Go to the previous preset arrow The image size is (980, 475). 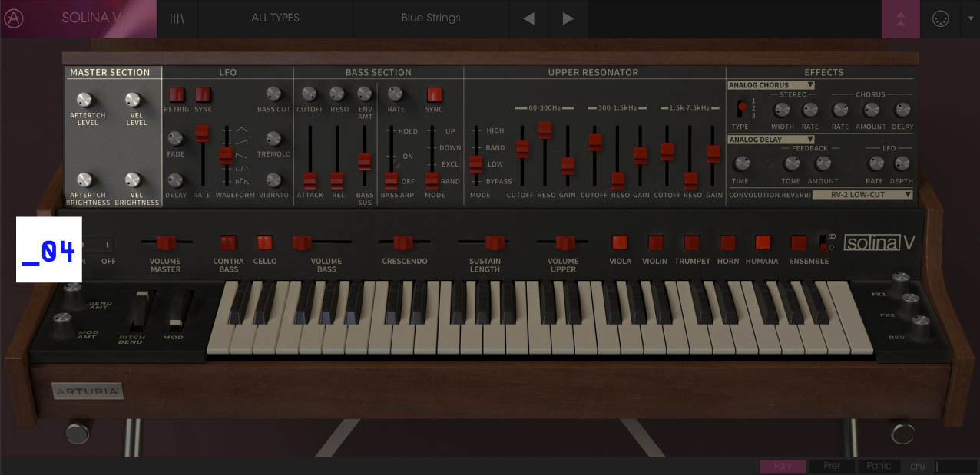click(528, 18)
